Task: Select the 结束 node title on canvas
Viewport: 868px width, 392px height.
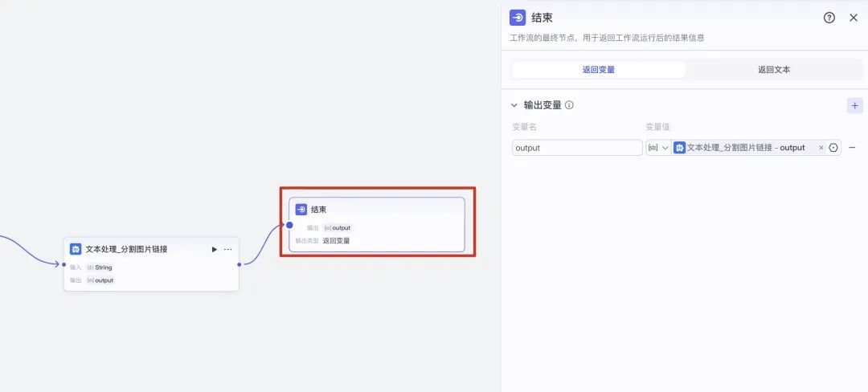Action: tap(319, 210)
